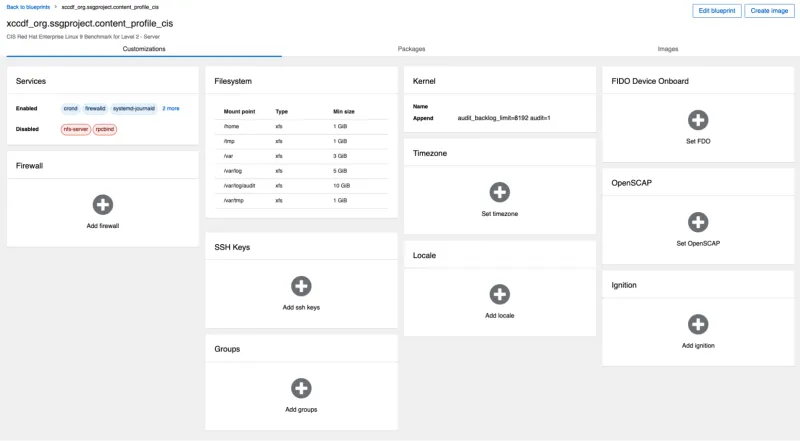This screenshot has width=800, height=441.
Task: Click the Add locale plus icon
Action: pos(499,294)
